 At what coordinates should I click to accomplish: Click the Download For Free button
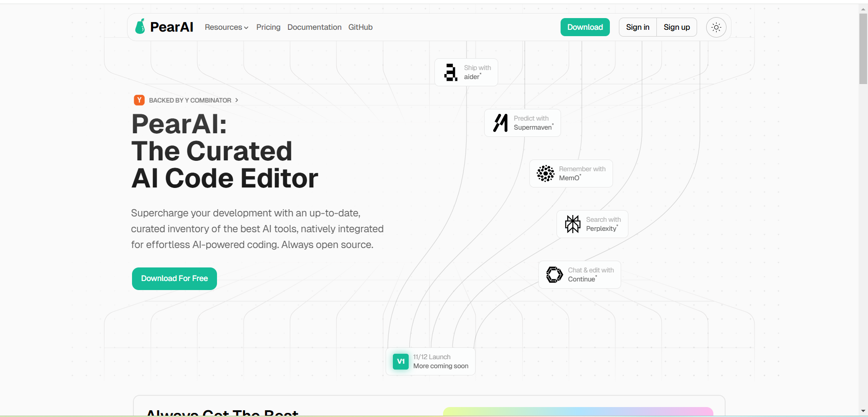(175, 279)
